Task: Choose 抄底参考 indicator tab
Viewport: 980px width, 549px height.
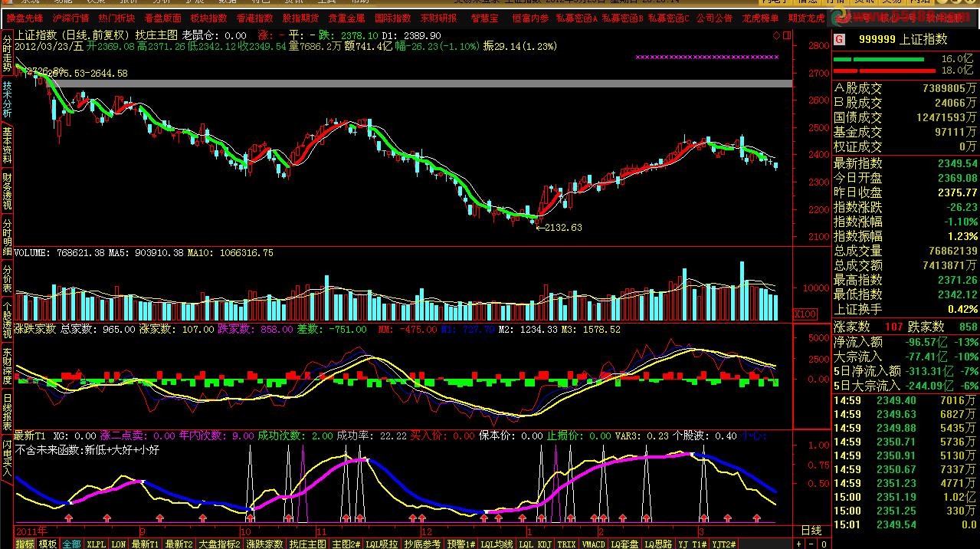Action: tap(421, 544)
